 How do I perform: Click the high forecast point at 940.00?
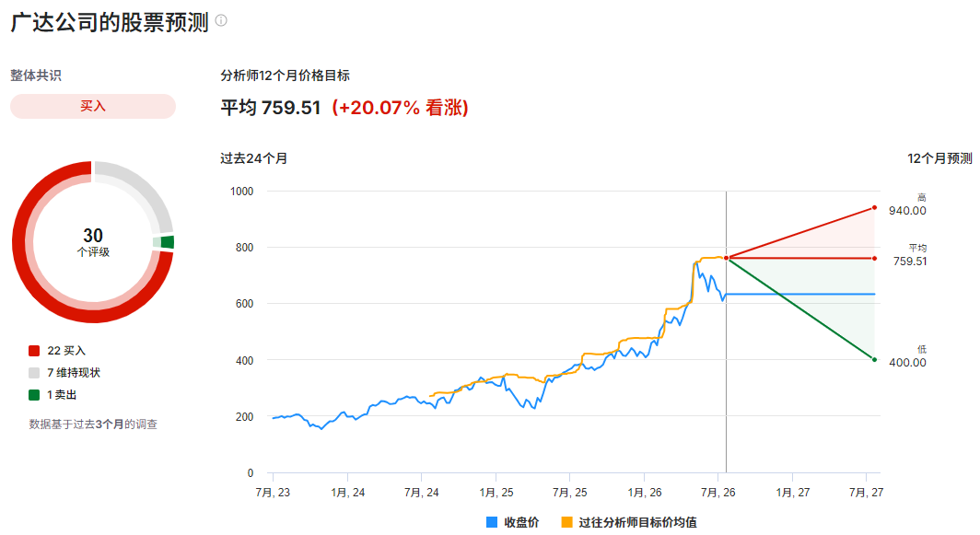[x=874, y=207]
